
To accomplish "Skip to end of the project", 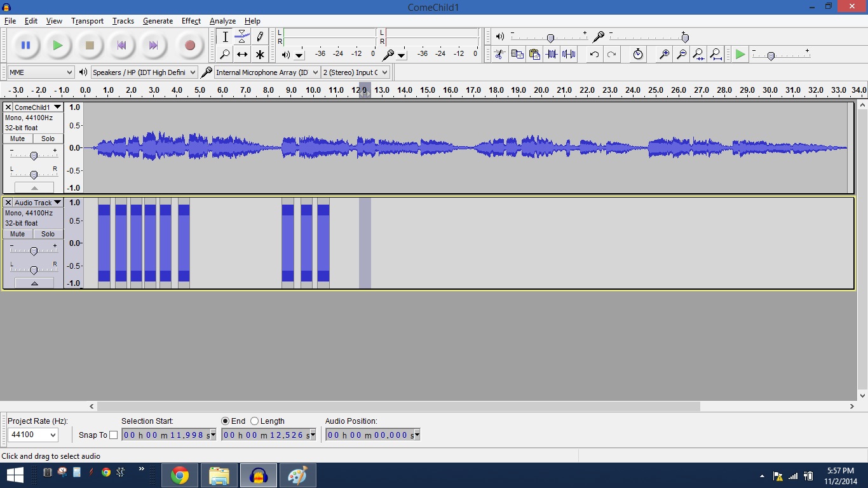I will pyautogui.click(x=153, y=45).
